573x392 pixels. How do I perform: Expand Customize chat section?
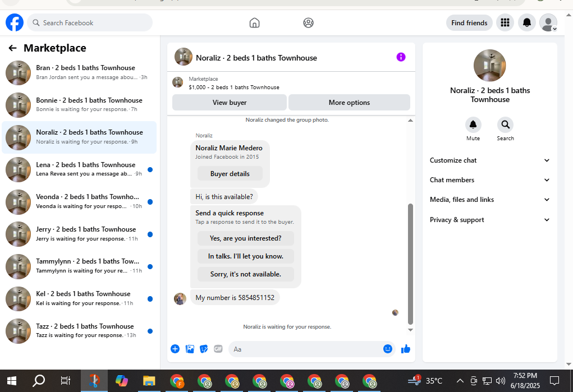coord(490,160)
